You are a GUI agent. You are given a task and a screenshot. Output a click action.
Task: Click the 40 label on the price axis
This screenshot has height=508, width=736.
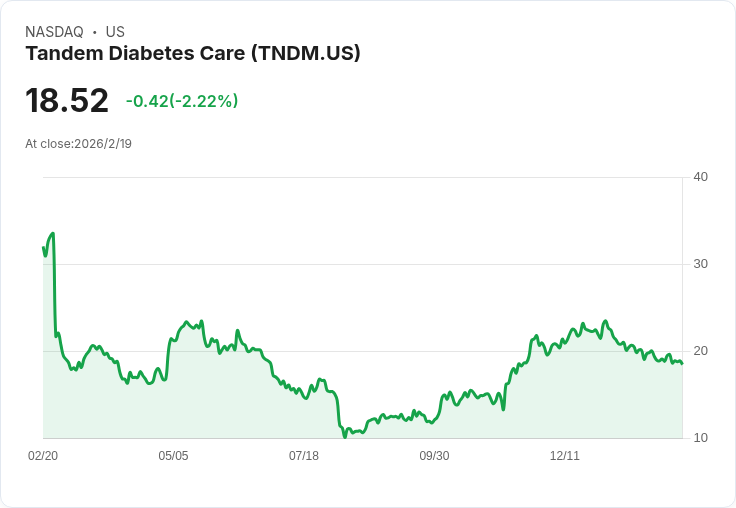(701, 177)
